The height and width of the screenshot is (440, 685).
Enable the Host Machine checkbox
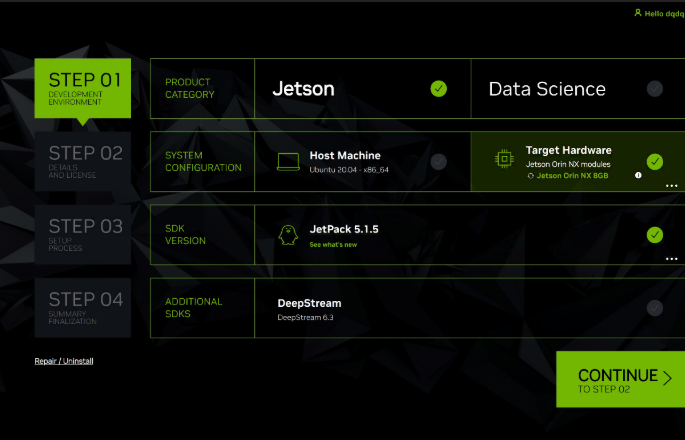pyautogui.click(x=439, y=162)
